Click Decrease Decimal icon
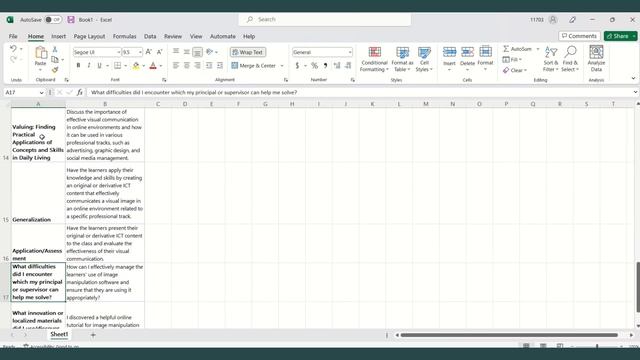This screenshot has height=360, width=640. (x=348, y=65)
